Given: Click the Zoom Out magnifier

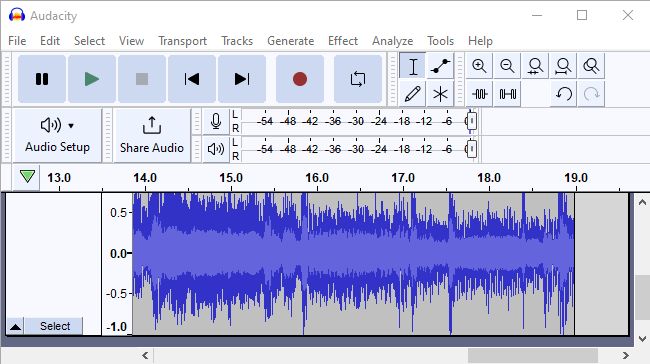Looking at the screenshot, I should click(507, 66).
